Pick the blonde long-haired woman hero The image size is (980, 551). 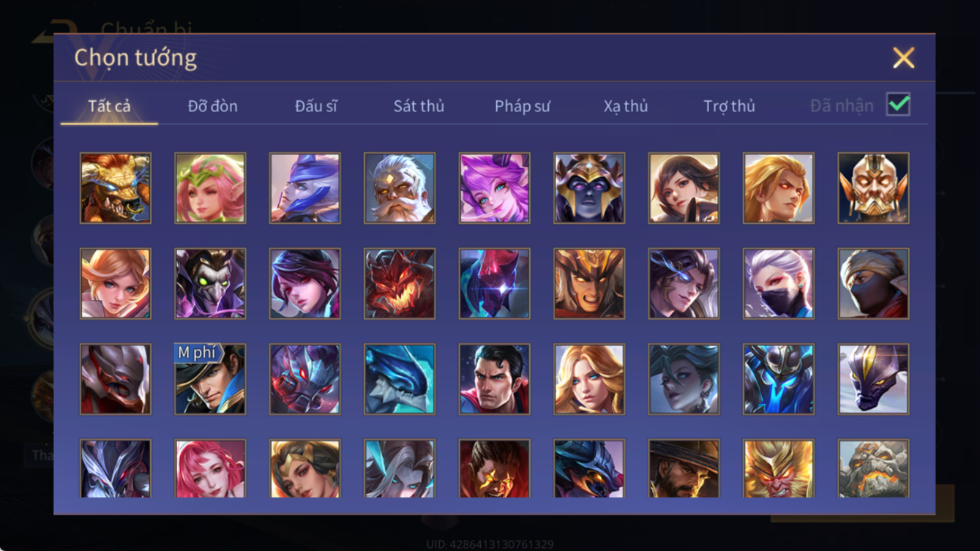tap(589, 379)
